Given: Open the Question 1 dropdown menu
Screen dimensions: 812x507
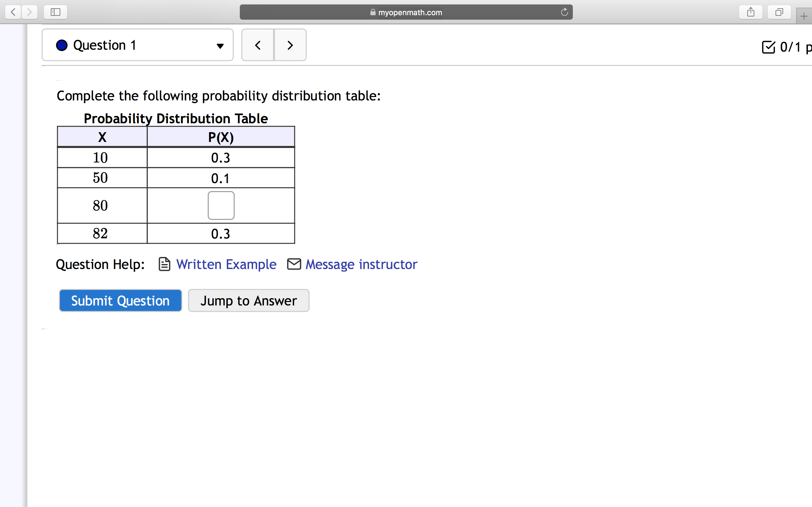Looking at the screenshot, I should point(219,46).
